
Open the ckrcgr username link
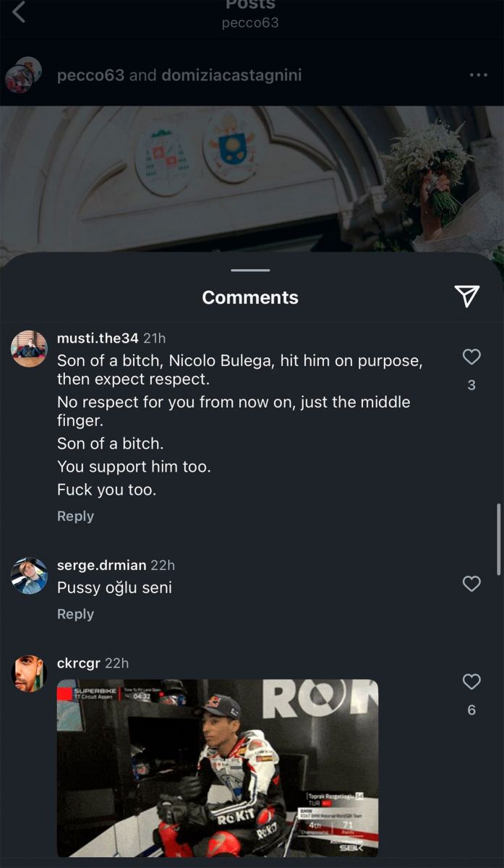(x=79, y=663)
